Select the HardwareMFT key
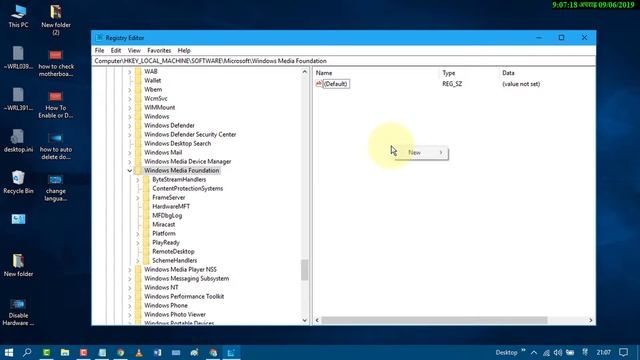This screenshot has height=360, width=640. click(171, 207)
